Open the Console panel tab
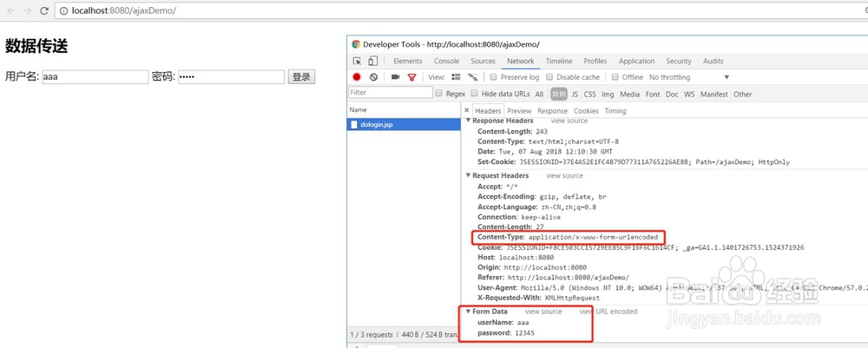Screen dimensions: 868x348 point(447,61)
